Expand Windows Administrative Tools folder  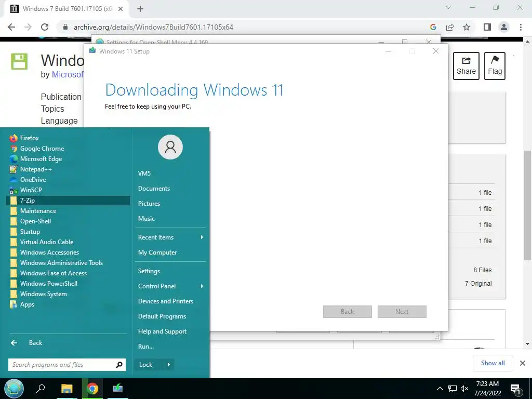(x=68, y=263)
